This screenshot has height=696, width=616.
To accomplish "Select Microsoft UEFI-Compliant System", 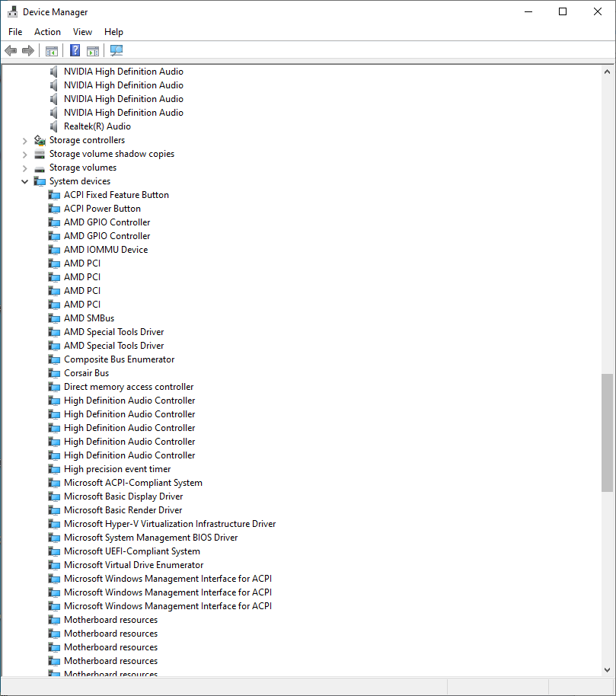I will pos(132,551).
